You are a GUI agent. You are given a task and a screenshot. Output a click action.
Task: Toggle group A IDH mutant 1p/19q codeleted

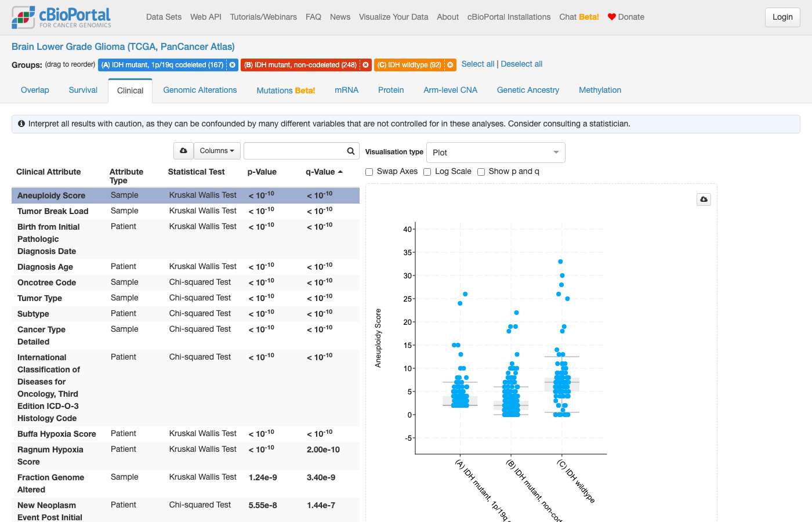(162, 65)
